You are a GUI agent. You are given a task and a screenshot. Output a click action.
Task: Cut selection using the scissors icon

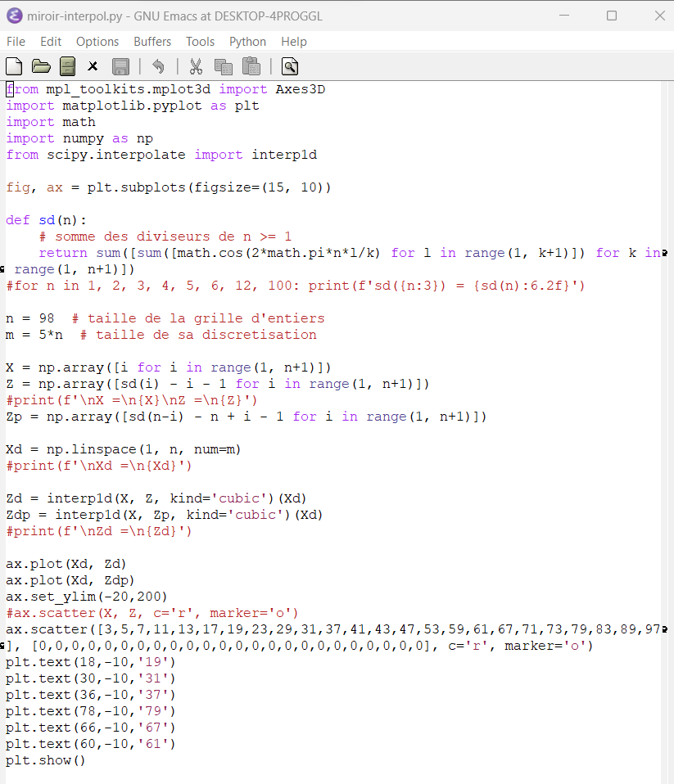(196, 66)
